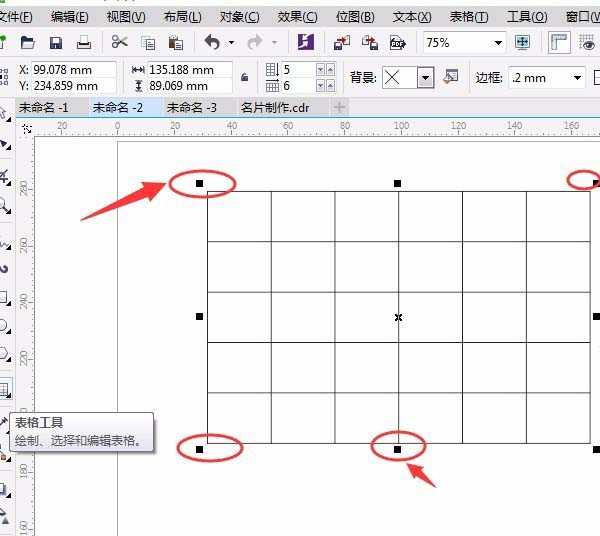This screenshot has width=600, height=536.
Task: Click the Export to PDF icon
Action: click(x=398, y=42)
